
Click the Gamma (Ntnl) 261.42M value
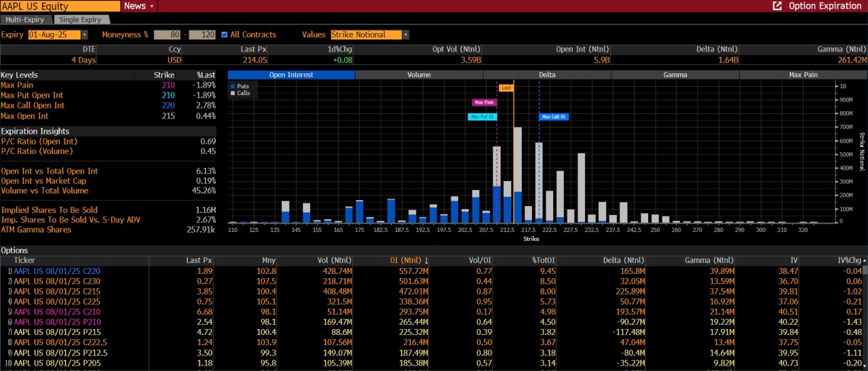[x=851, y=60]
